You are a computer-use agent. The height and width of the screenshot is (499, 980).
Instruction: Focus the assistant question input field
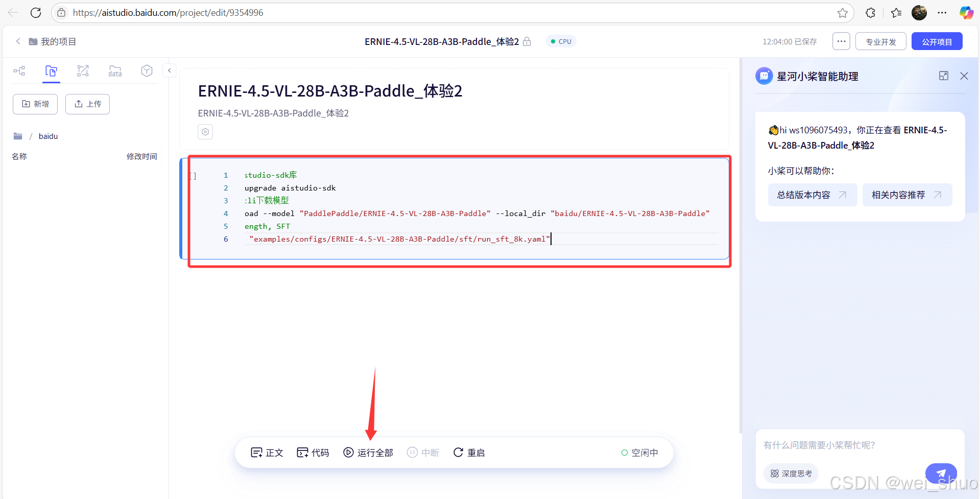click(x=859, y=445)
